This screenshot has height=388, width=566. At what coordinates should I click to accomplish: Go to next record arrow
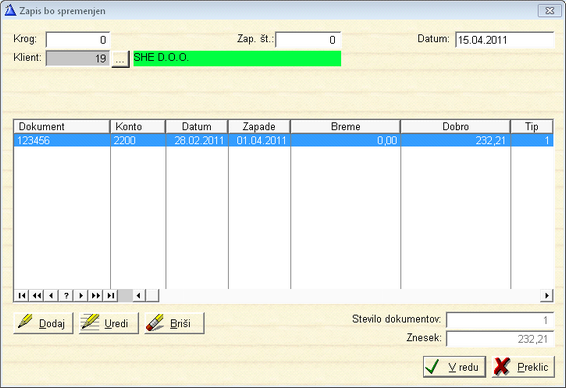tap(81, 296)
